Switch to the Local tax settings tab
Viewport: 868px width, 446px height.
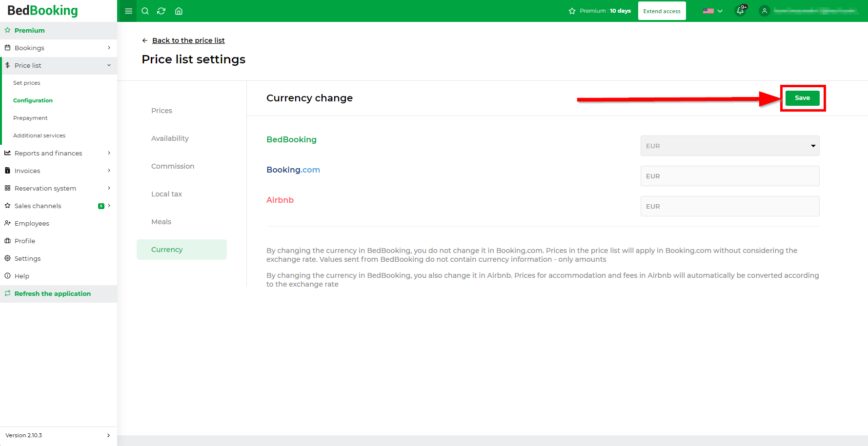coord(166,194)
